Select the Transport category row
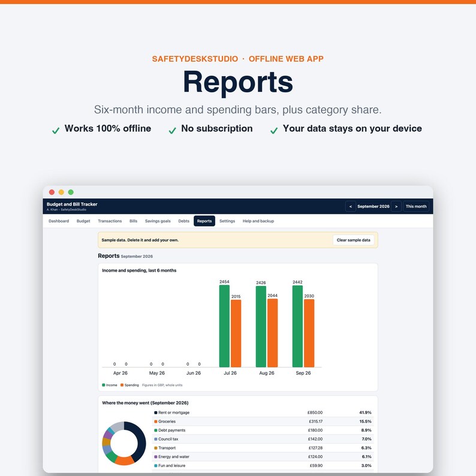This screenshot has height=476, width=476. pyautogui.click(x=263, y=448)
